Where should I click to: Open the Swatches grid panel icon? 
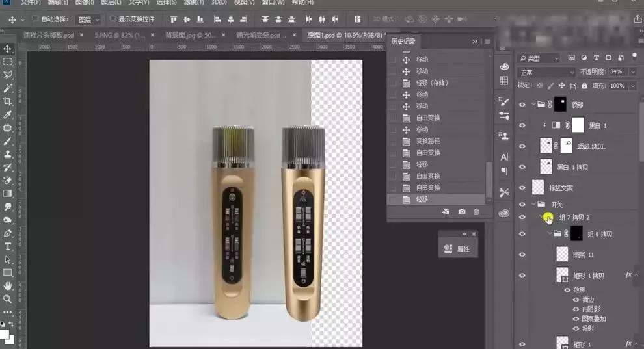pos(504,81)
